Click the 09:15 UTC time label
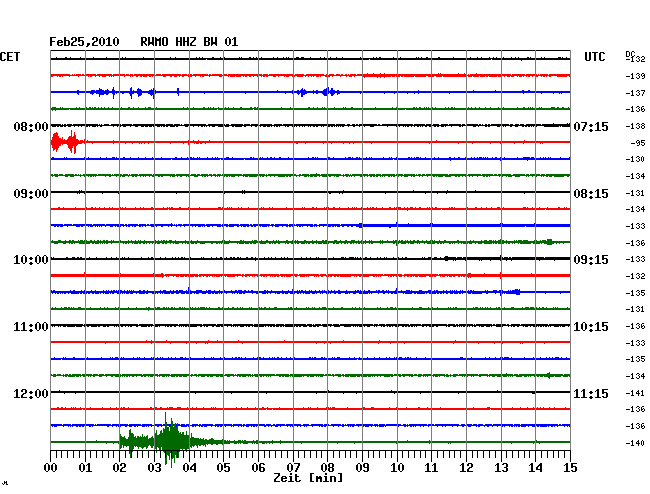650x494 pixels. pyautogui.click(x=591, y=260)
